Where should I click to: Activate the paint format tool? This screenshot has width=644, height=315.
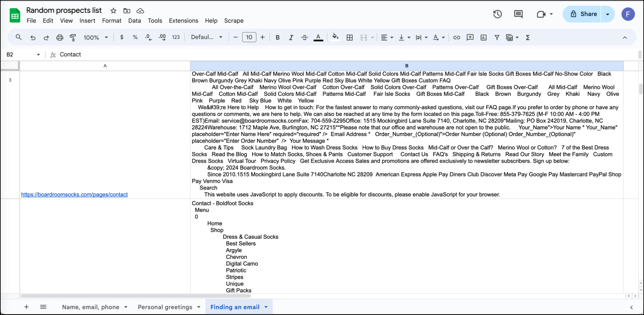pos(73,37)
